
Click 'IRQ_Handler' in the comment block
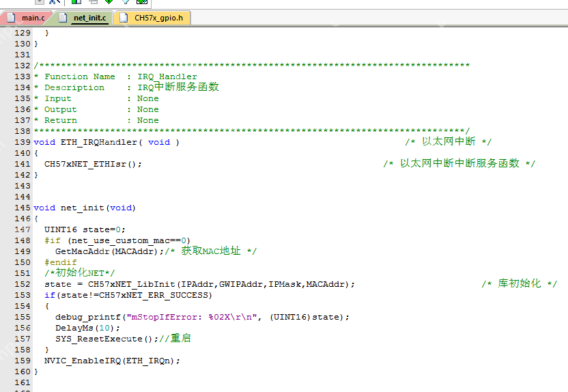click(x=167, y=76)
